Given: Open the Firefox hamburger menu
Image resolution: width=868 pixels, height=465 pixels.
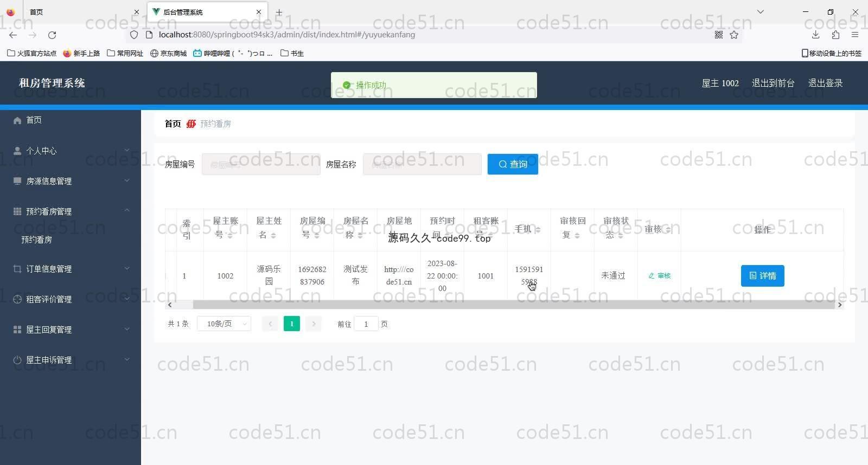Looking at the screenshot, I should pyautogui.click(x=855, y=35).
